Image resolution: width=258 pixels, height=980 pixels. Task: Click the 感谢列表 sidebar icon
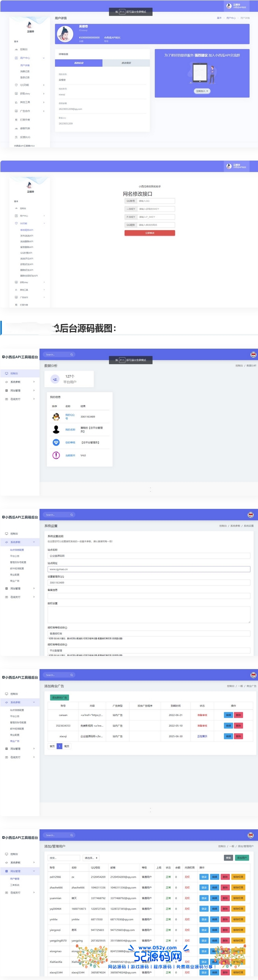click(x=16, y=129)
